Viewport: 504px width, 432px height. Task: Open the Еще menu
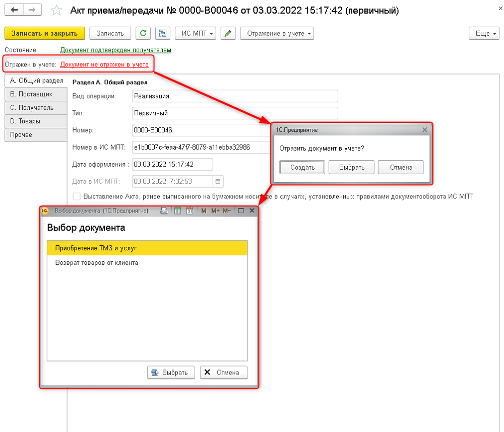click(x=484, y=33)
